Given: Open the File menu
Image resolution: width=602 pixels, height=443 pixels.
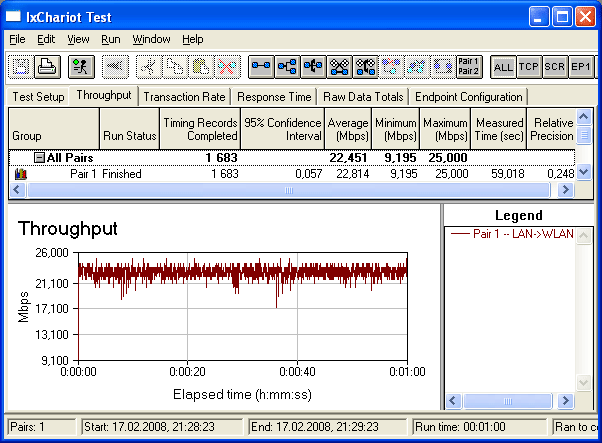Looking at the screenshot, I should pos(17,39).
